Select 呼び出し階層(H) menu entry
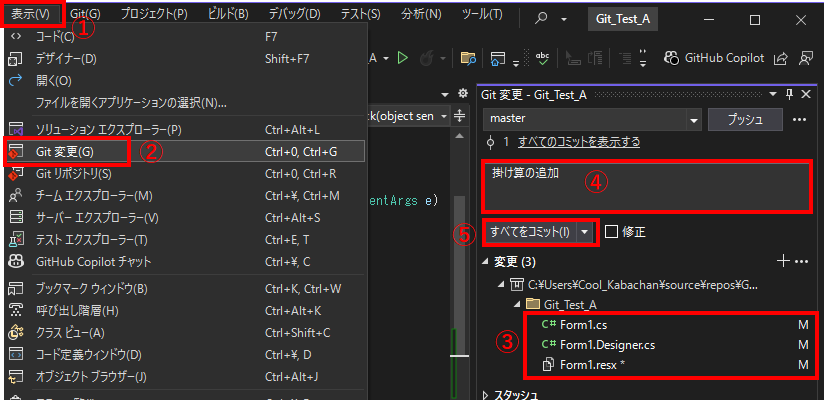Screen dimensions: 824x400 point(185,311)
